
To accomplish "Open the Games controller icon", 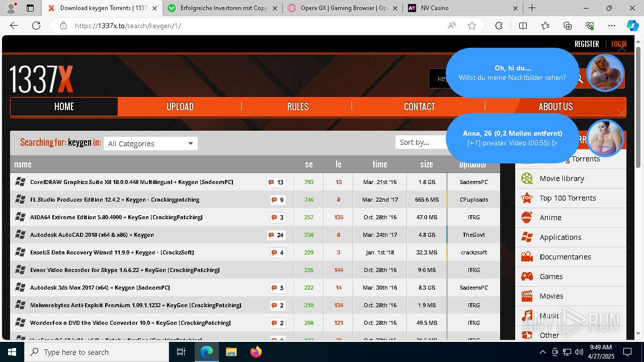I will [527, 277].
